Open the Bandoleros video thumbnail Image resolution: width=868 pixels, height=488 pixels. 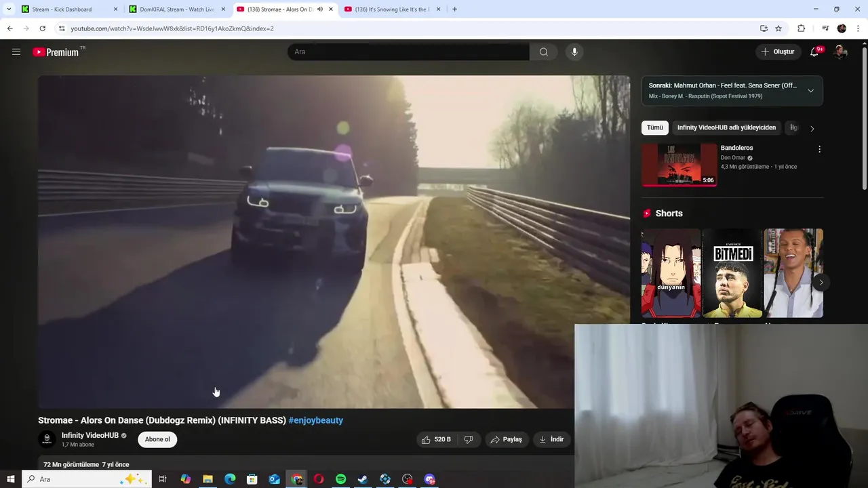[x=679, y=164]
